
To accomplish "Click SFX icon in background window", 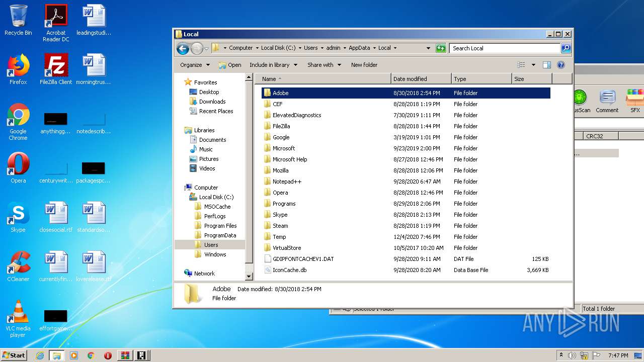I will pos(635,101).
